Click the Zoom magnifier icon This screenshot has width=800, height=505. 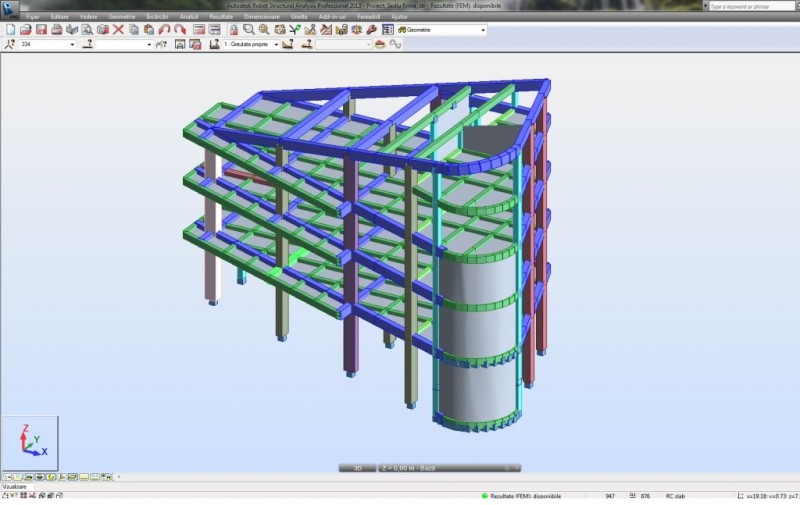(x=248, y=30)
